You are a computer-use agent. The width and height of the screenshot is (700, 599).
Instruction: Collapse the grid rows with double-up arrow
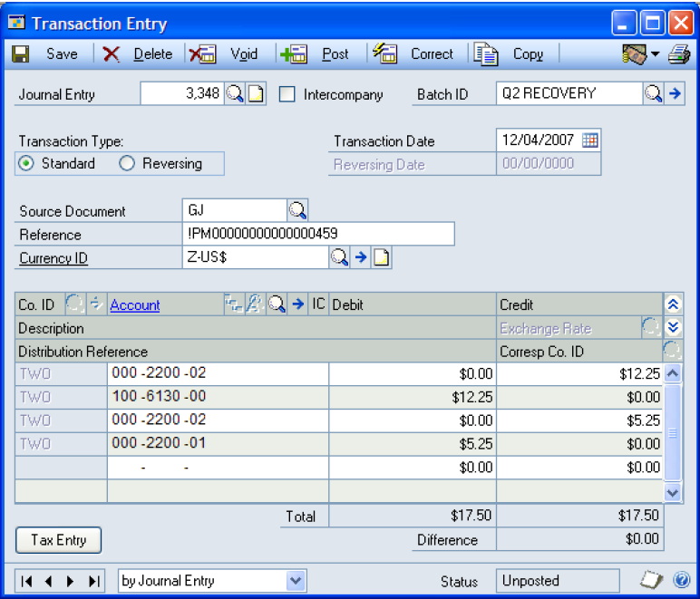(x=672, y=305)
